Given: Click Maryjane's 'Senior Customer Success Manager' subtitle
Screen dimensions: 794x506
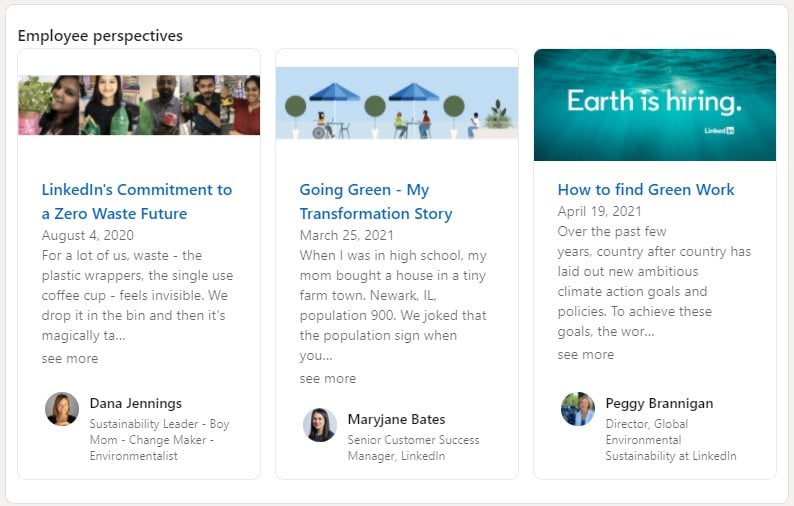Looking at the screenshot, I should pos(413,447).
